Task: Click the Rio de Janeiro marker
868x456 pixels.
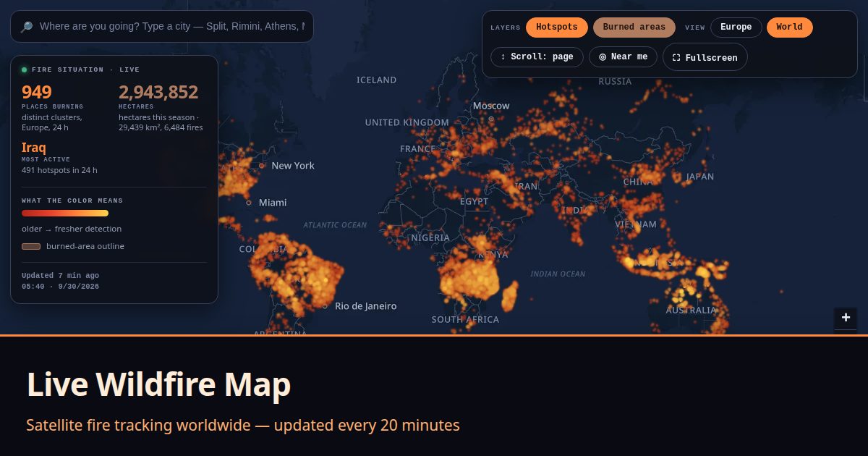Action: click(325, 306)
